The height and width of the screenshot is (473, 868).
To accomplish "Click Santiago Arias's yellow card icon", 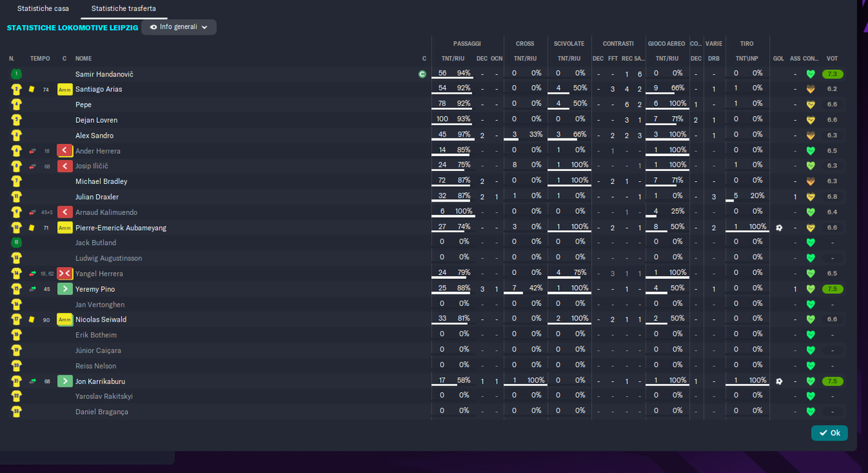I will pos(31,89).
